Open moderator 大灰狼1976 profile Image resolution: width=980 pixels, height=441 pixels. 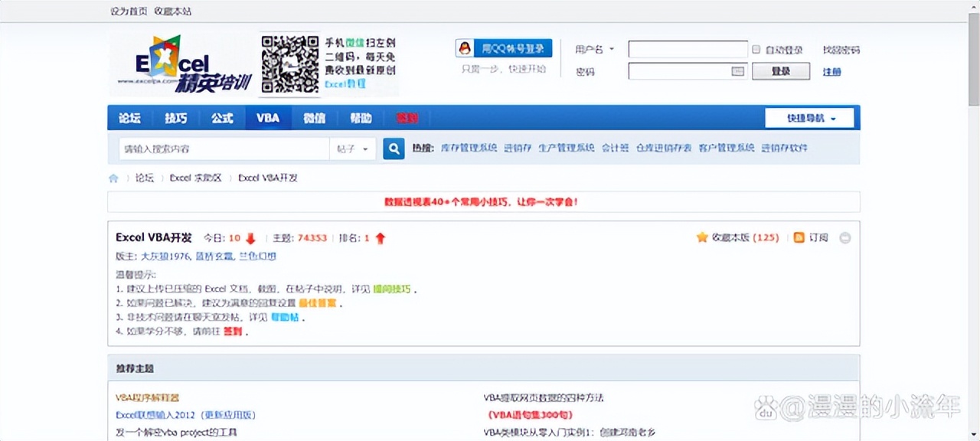tap(165, 256)
